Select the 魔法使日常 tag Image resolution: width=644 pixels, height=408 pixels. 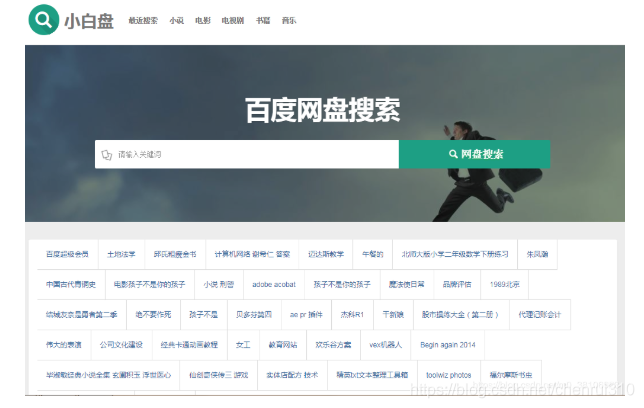pyautogui.click(x=407, y=284)
